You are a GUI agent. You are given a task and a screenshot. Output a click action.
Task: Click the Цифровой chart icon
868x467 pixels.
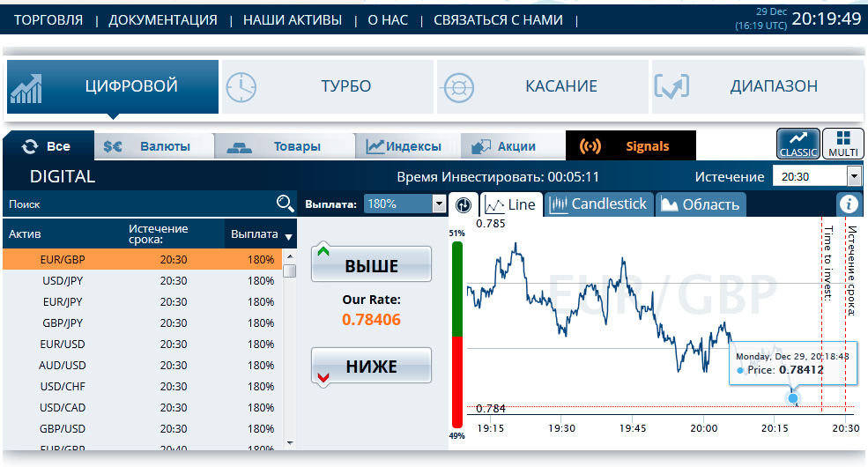26,87
